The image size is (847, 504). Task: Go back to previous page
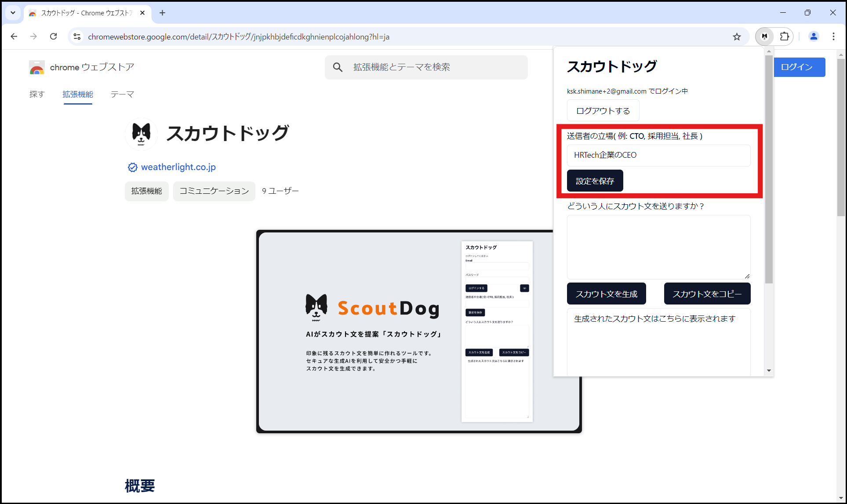pos(14,36)
